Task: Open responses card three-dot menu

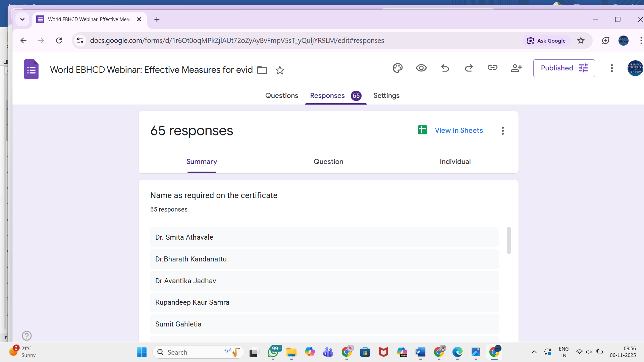Action: pos(502,131)
